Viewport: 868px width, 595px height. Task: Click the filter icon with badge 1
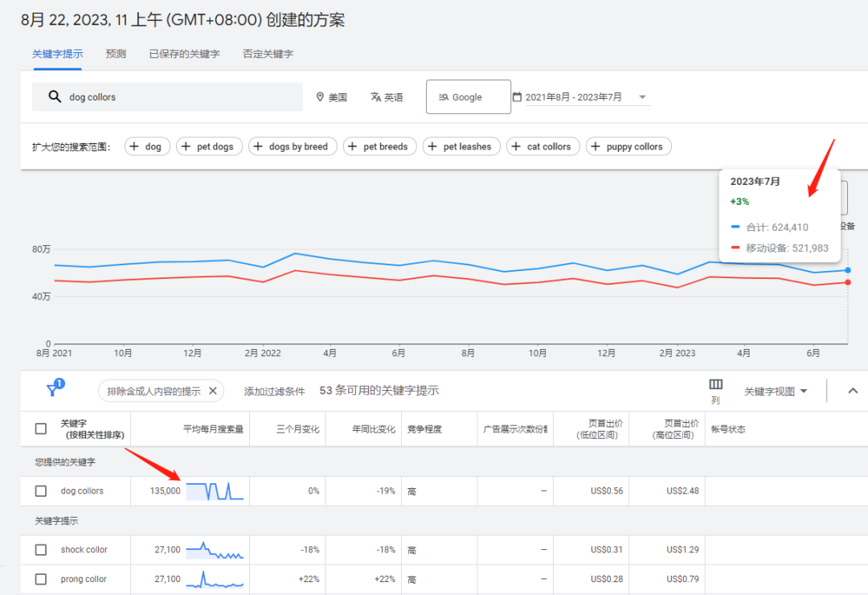pos(54,388)
